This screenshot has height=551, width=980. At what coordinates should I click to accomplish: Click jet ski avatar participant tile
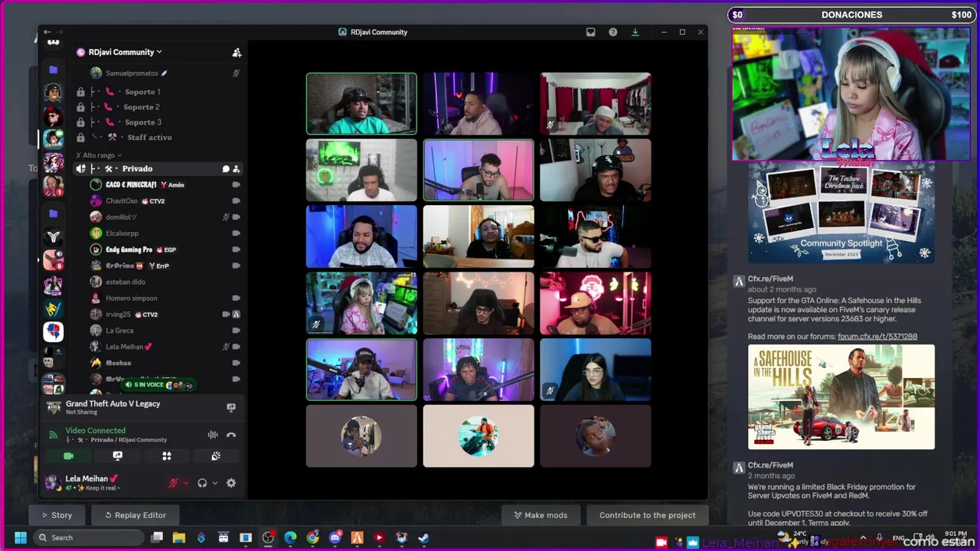[479, 435]
